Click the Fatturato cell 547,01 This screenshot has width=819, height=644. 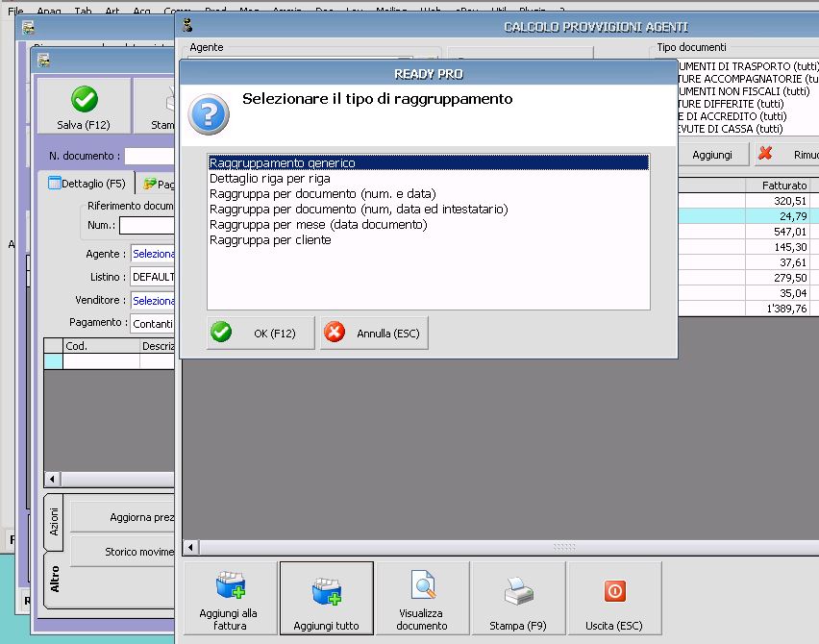click(x=778, y=232)
